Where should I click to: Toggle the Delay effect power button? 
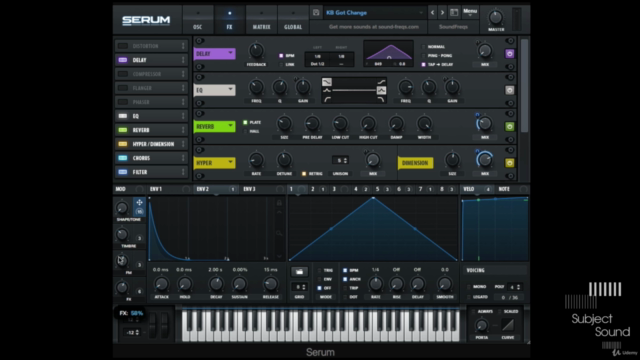(x=509, y=54)
